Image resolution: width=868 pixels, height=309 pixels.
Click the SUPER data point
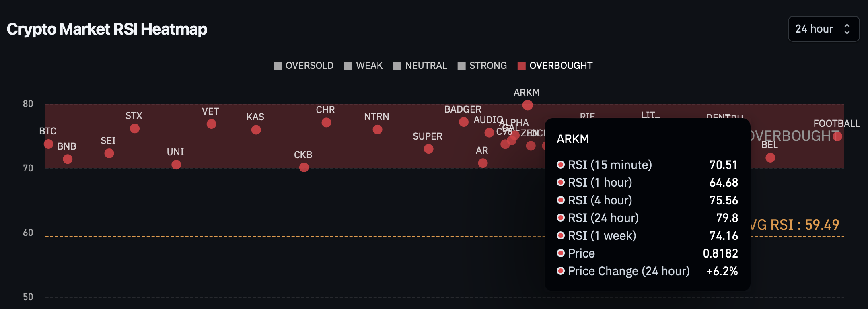tap(429, 149)
